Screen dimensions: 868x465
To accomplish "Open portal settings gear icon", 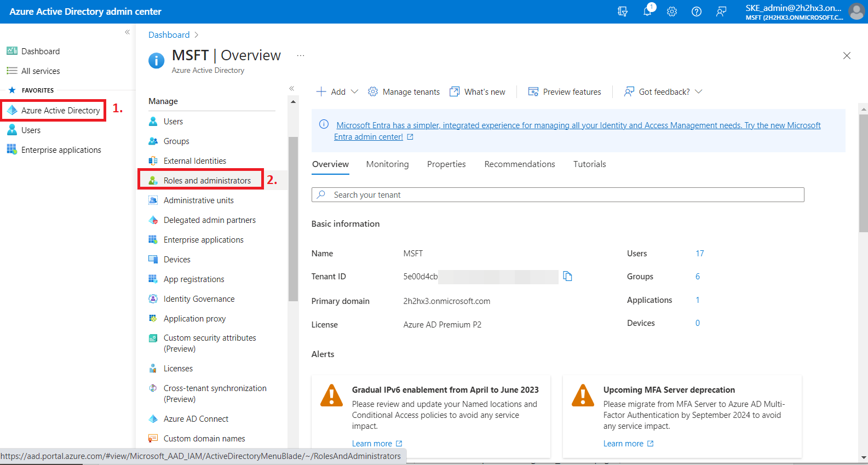I will (672, 12).
